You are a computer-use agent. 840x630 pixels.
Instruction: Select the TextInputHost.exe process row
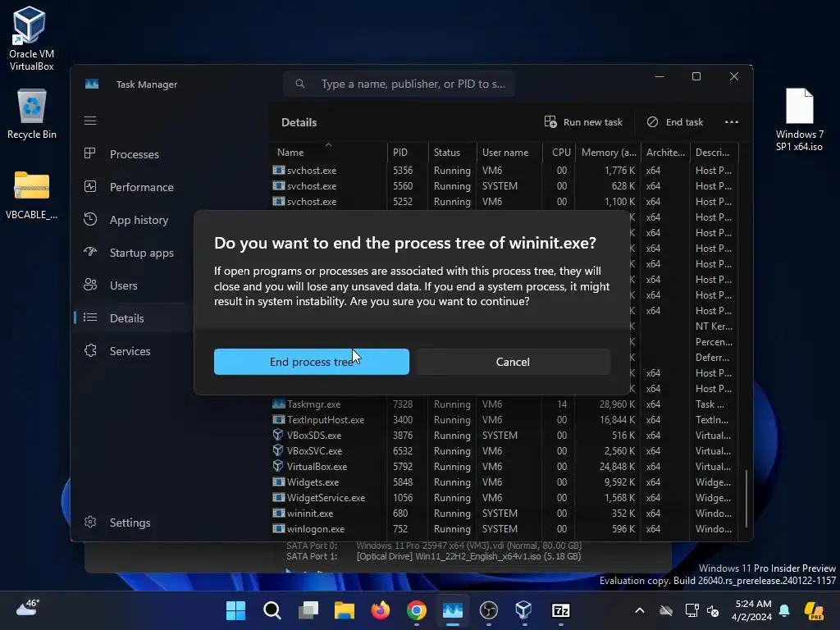click(504, 419)
